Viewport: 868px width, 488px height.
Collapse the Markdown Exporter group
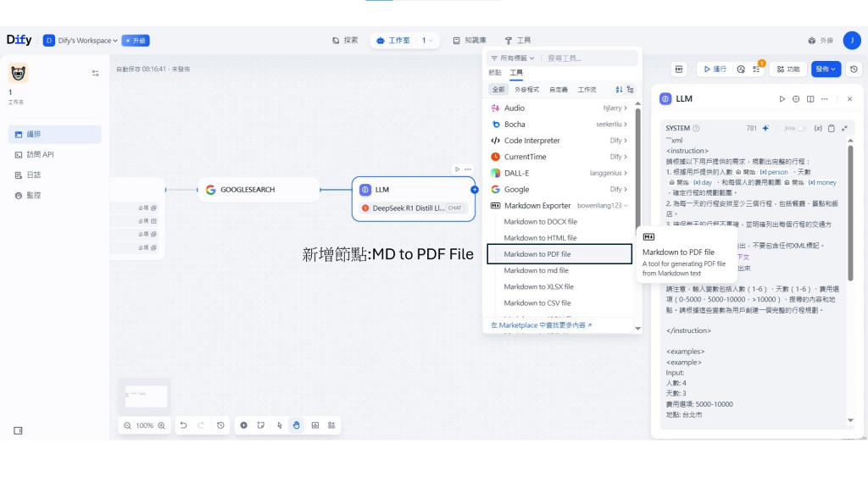tap(559, 205)
